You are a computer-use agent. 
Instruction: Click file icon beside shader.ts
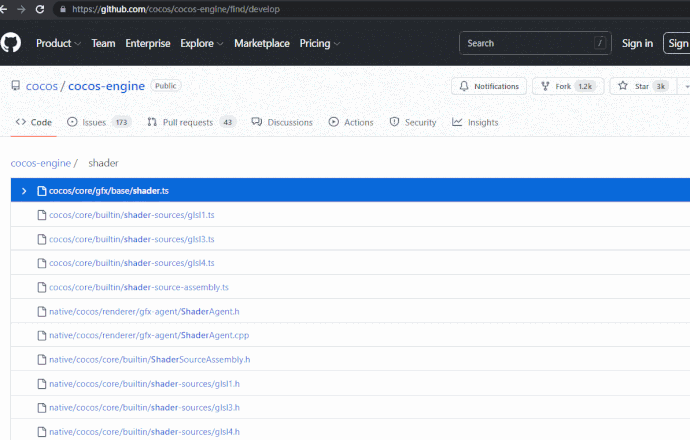[42, 191]
